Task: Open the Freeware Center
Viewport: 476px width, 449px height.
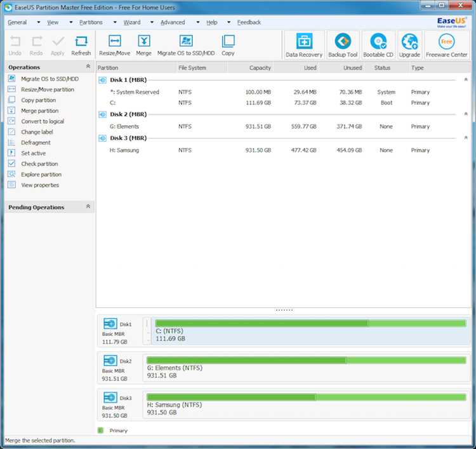Action: [x=447, y=45]
